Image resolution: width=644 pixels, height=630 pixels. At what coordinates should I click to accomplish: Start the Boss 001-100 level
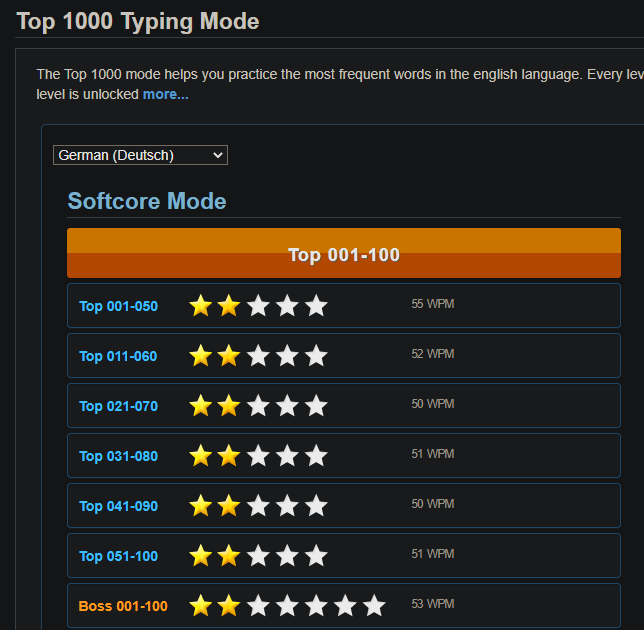[x=123, y=606]
